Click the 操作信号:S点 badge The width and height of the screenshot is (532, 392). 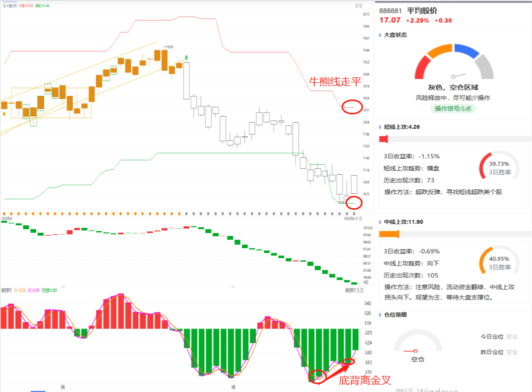click(x=453, y=108)
